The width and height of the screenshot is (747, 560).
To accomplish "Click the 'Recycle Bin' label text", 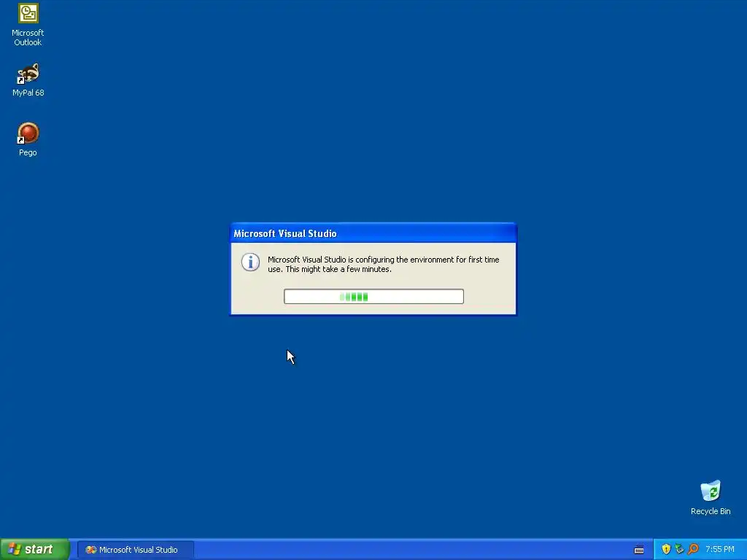I will pyautogui.click(x=711, y=511).
